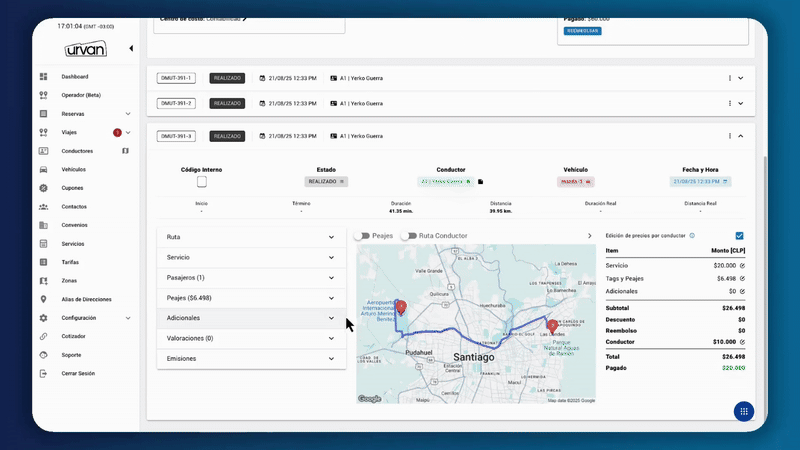Edit the Tags y Peajes amount icon
The image size is (800, 450).
(742, 278)
